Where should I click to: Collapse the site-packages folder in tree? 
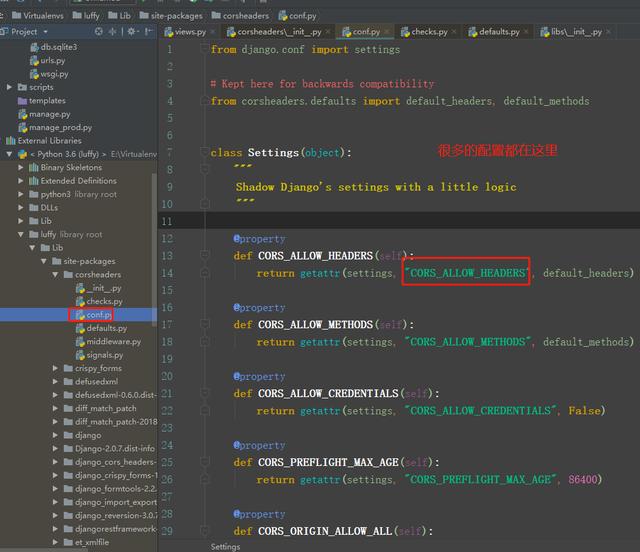pos(43,261)
